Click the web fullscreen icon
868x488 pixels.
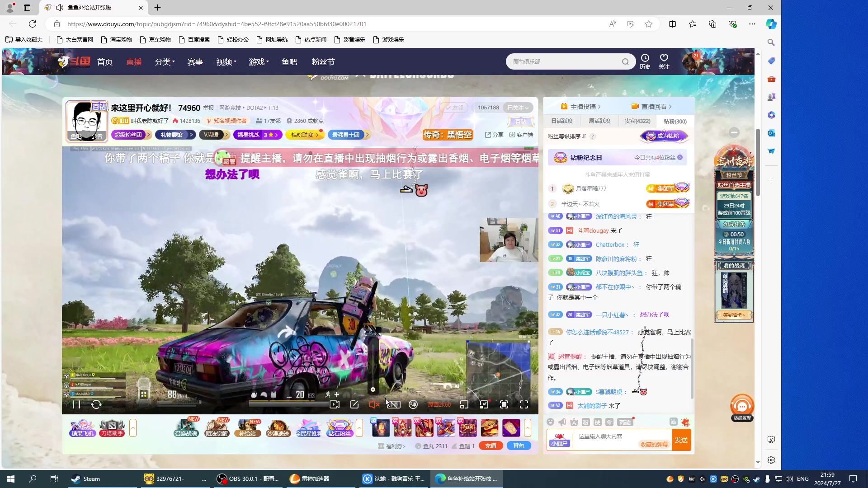[504, 404]
